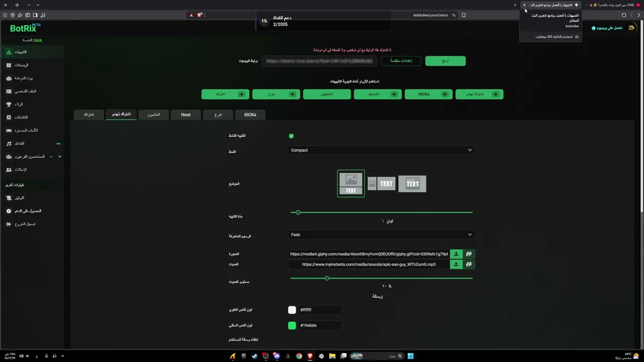The height and width of the screenshot is (362, 644).
Task: Test the subscription alert button
Action: (x=225, y=94)
